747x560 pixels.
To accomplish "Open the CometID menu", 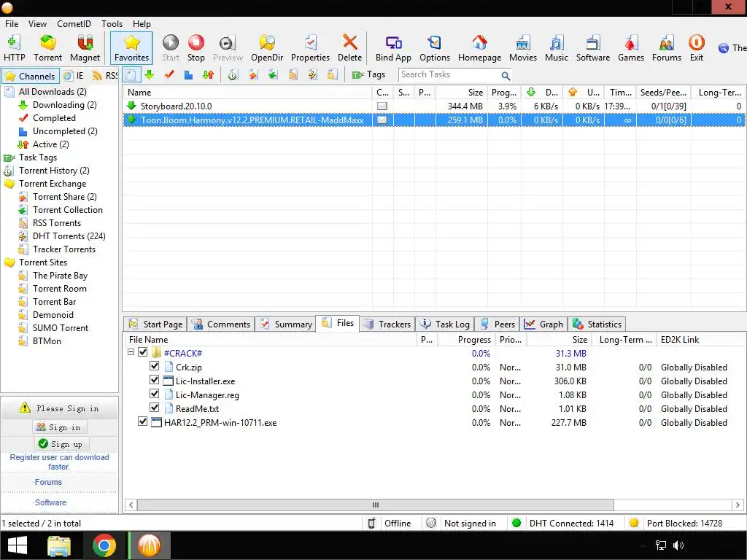I will point(74,24).
